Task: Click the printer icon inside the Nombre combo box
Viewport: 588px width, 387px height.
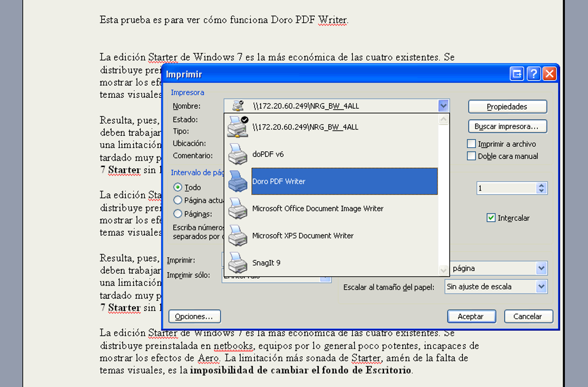Action: point(238,105)
